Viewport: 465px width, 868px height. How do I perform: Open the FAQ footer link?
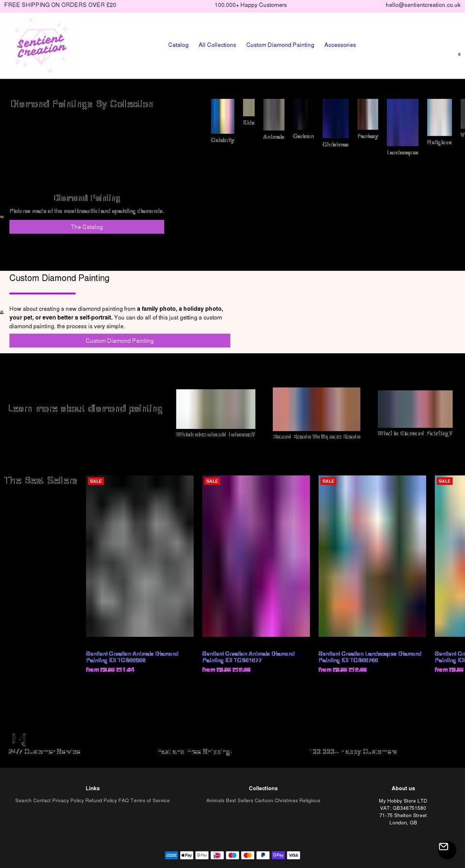pos(124,801)
